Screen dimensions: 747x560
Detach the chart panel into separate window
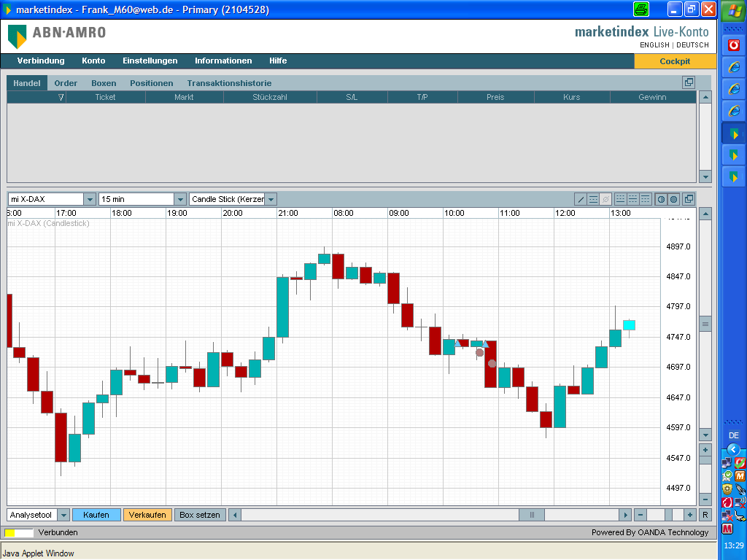[688, 199]
